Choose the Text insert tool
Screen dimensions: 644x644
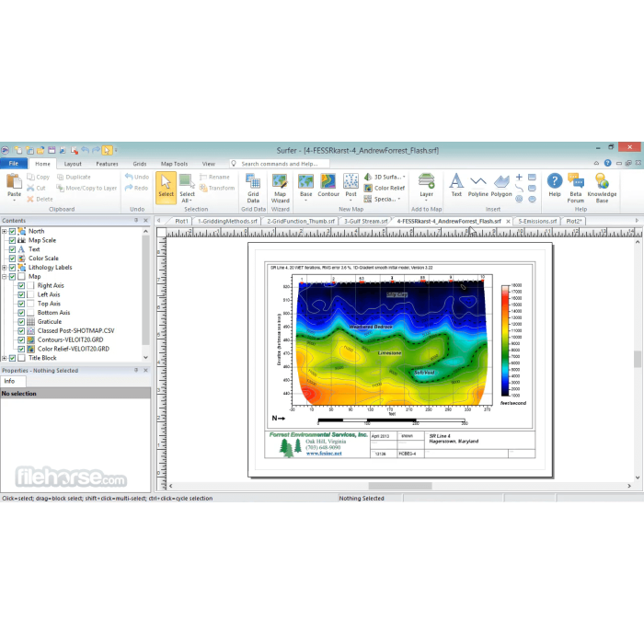click(456, 185)
